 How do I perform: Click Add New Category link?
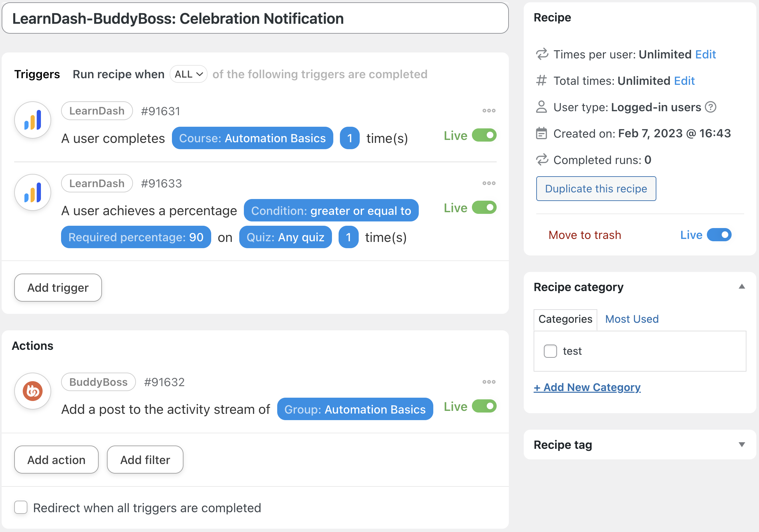tap(587, 387)
